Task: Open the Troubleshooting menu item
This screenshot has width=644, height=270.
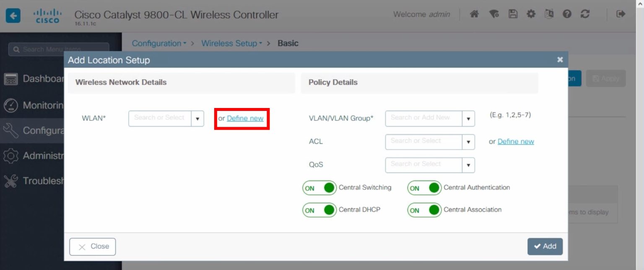Action: click(44, 181)
